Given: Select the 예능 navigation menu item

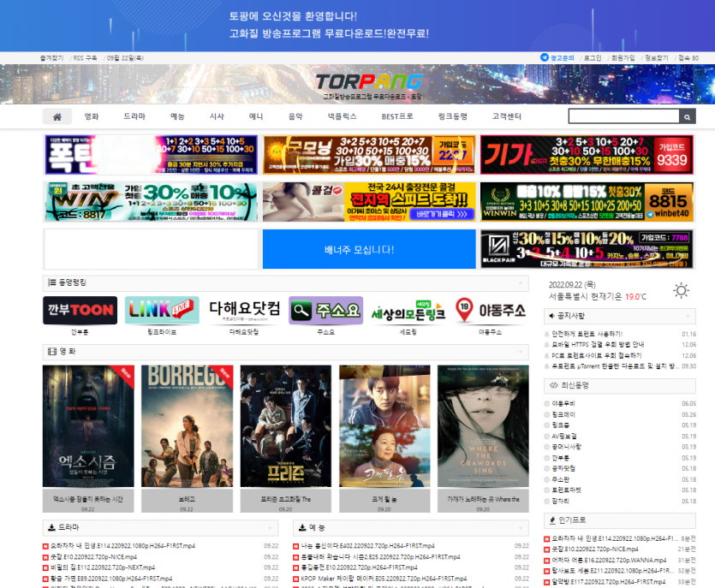Looking at the screenshot, I should [x=177, y=116].
